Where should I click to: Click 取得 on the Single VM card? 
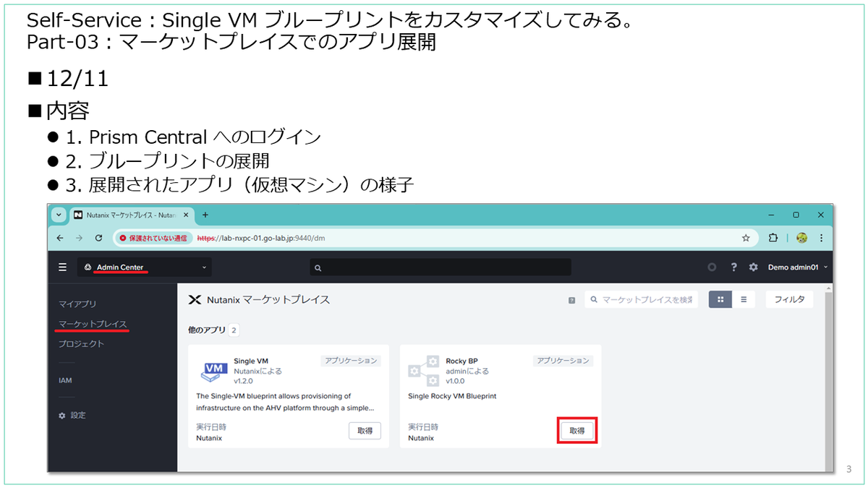(365, 431)
